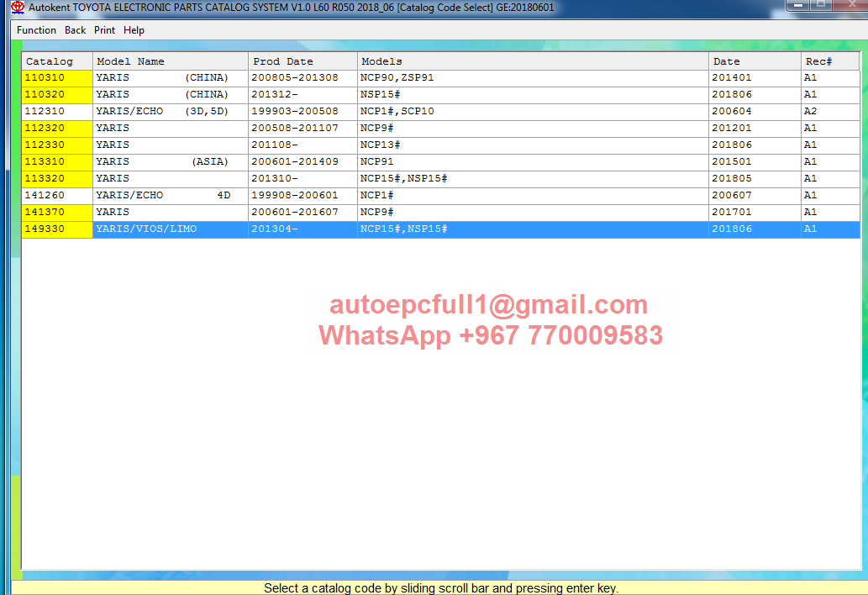Click model name YARIS/ECHO (3D,5D)
This screenshot has height=595, width=868.
point(171,111)
